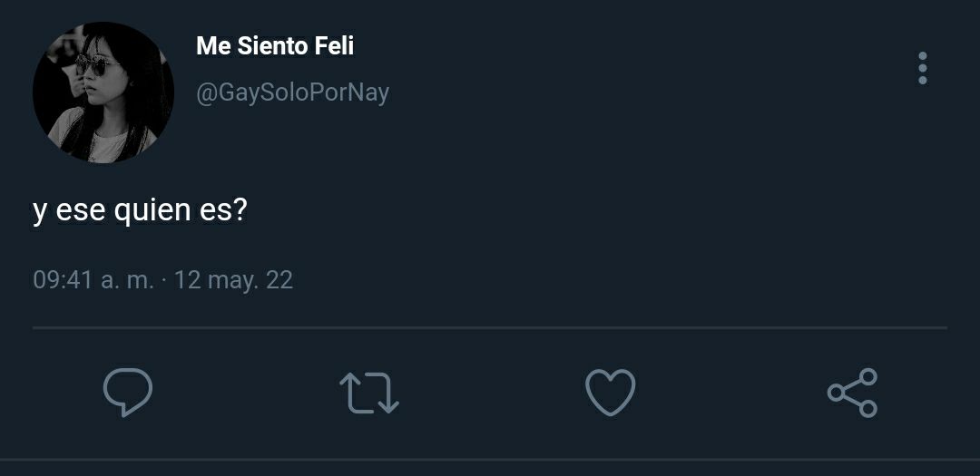The height and width of the screenshot is (476, 980).
Task: Expand tweet options with vertical dots
Action: tap(923, 68)
